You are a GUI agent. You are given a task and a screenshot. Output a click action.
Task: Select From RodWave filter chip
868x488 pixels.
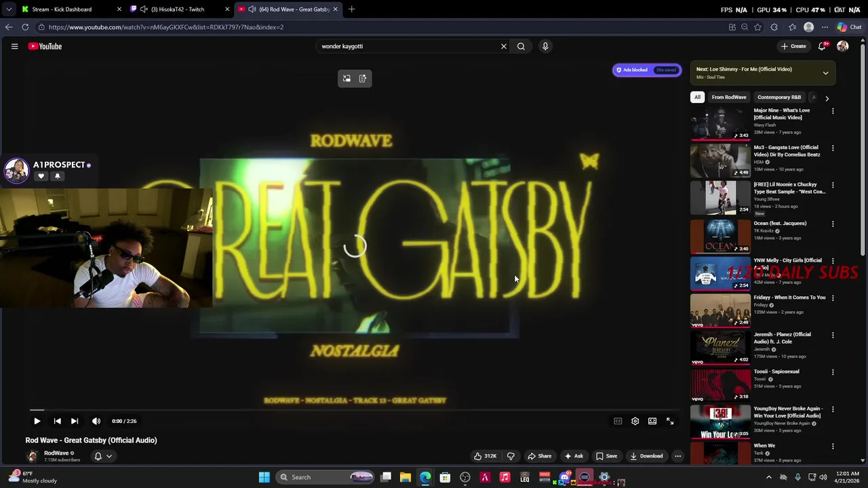pos(729,97)
